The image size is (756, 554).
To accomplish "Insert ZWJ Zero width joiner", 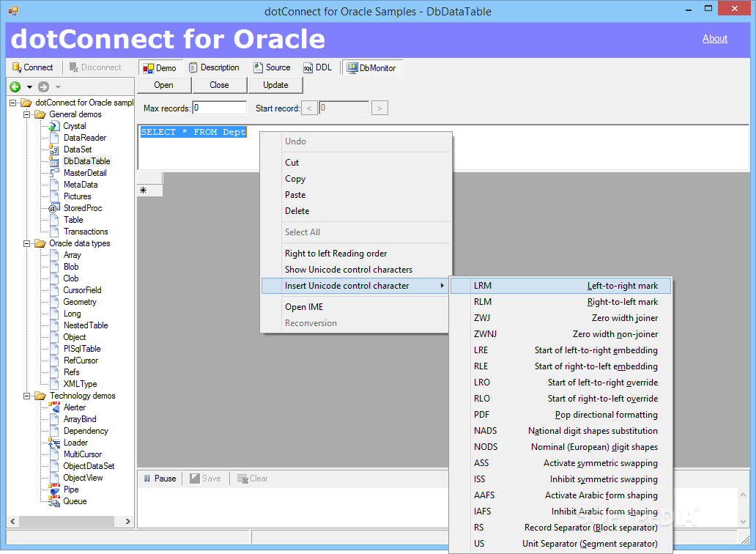I will pyautogui.click(x=560, y=318).
